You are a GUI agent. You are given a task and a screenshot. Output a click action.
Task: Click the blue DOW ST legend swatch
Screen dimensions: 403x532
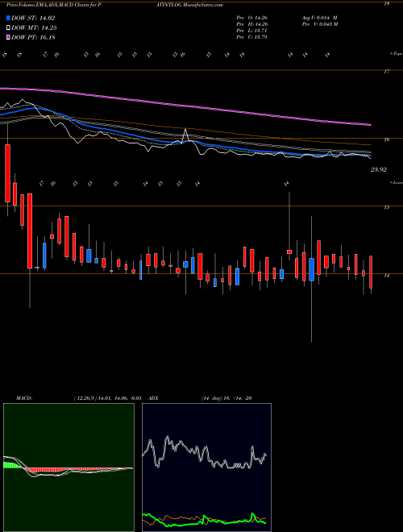(9, 18)
